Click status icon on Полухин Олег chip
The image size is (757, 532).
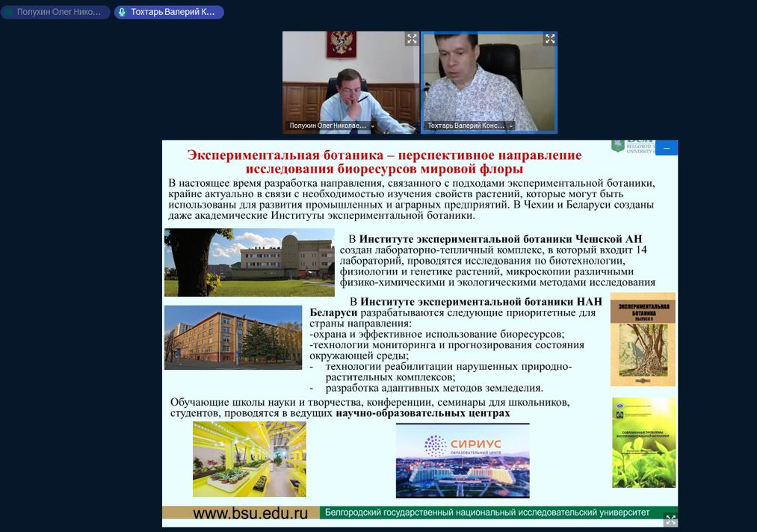pos(9,12)
